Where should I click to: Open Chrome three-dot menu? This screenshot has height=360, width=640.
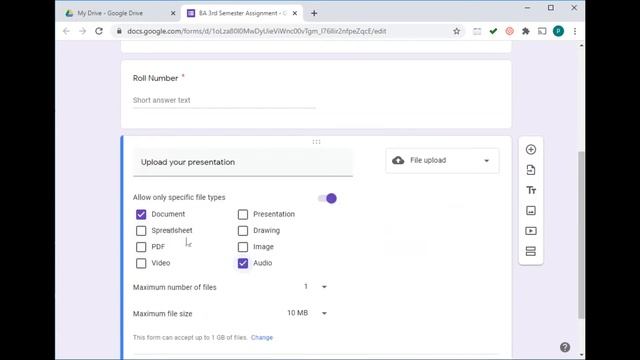(x=575, y=31)
